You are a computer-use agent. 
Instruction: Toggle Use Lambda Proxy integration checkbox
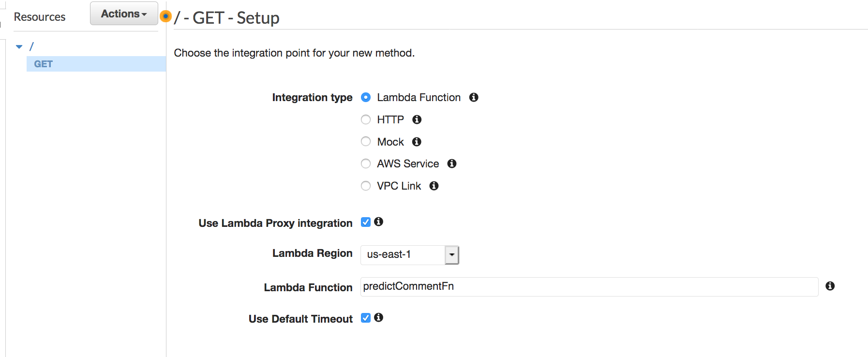(366, 222)
